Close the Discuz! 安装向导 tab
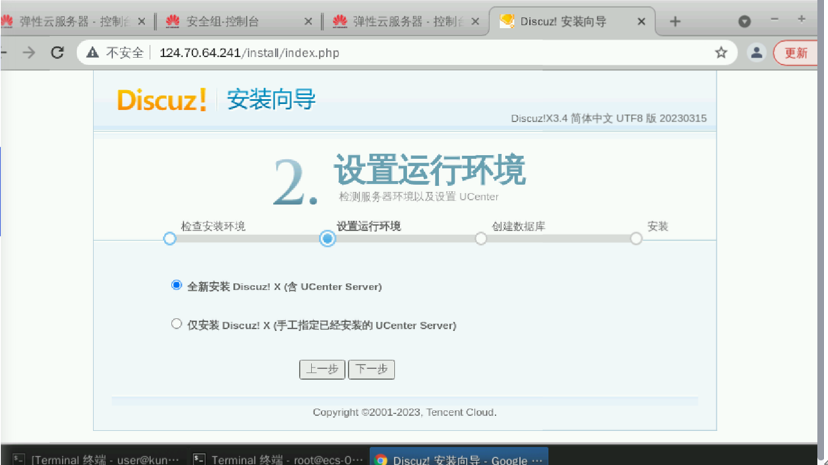The image size is (828, 465). point(642,21)
